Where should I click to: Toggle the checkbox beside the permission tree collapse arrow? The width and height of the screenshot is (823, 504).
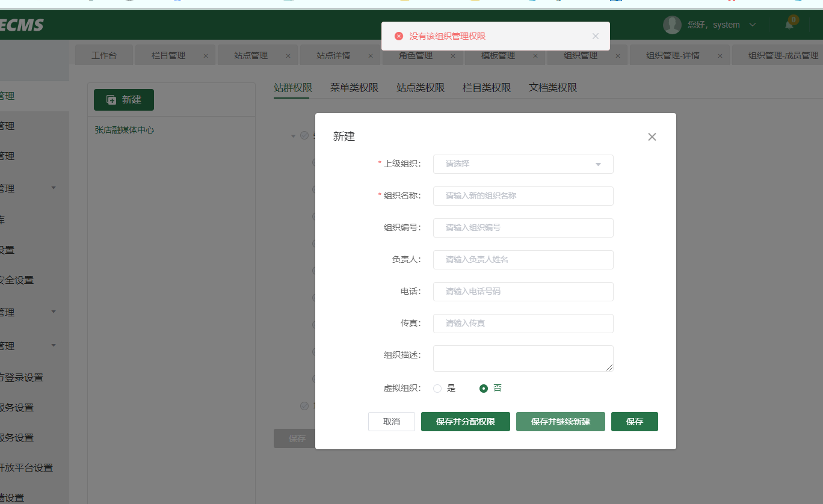tap(304, 135)
